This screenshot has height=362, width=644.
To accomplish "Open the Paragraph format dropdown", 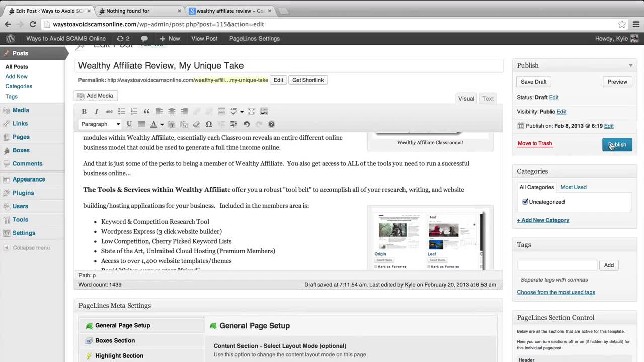I will tap(101, 124).
